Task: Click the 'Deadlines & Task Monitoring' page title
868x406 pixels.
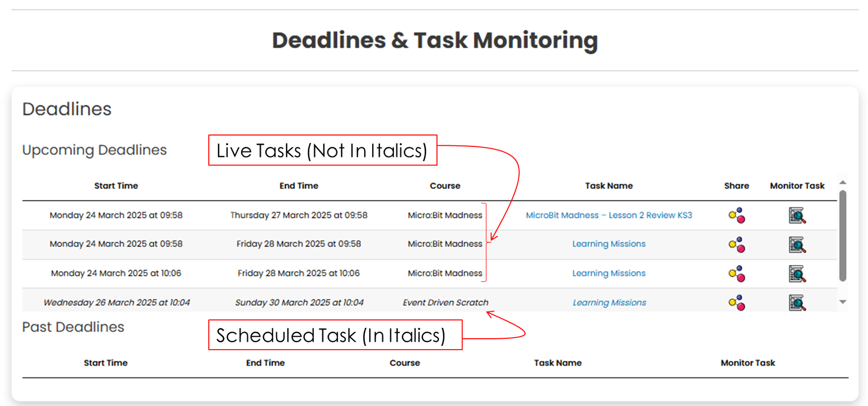Action: 434,40
